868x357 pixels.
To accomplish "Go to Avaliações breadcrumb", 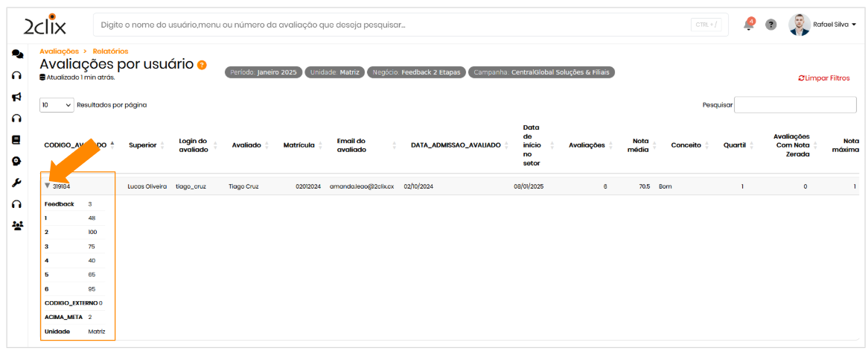I will 59,51.
